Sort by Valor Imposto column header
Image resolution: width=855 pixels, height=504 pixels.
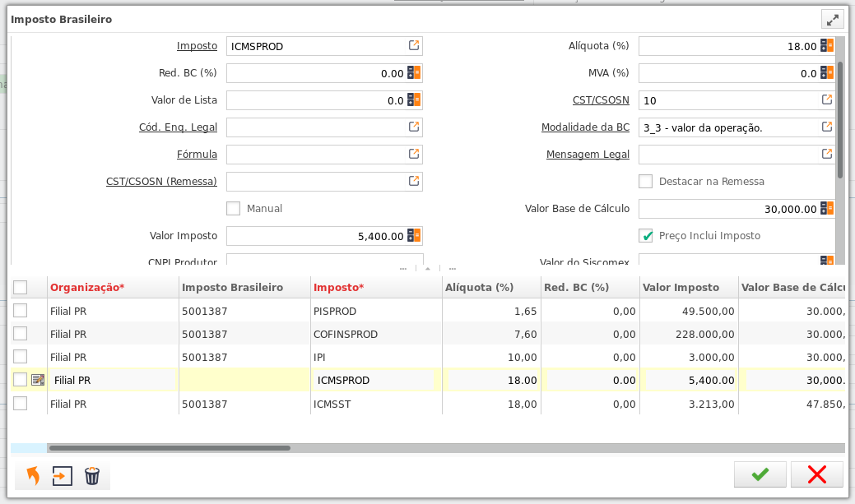[x=681, y=288]
